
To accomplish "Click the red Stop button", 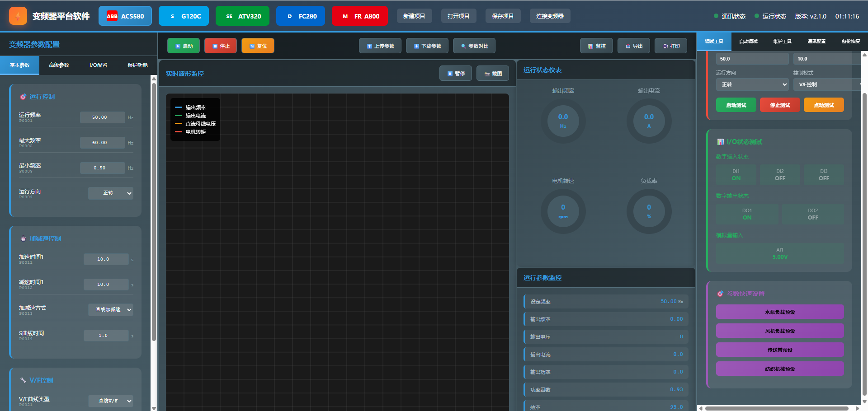I will point(221,46).
